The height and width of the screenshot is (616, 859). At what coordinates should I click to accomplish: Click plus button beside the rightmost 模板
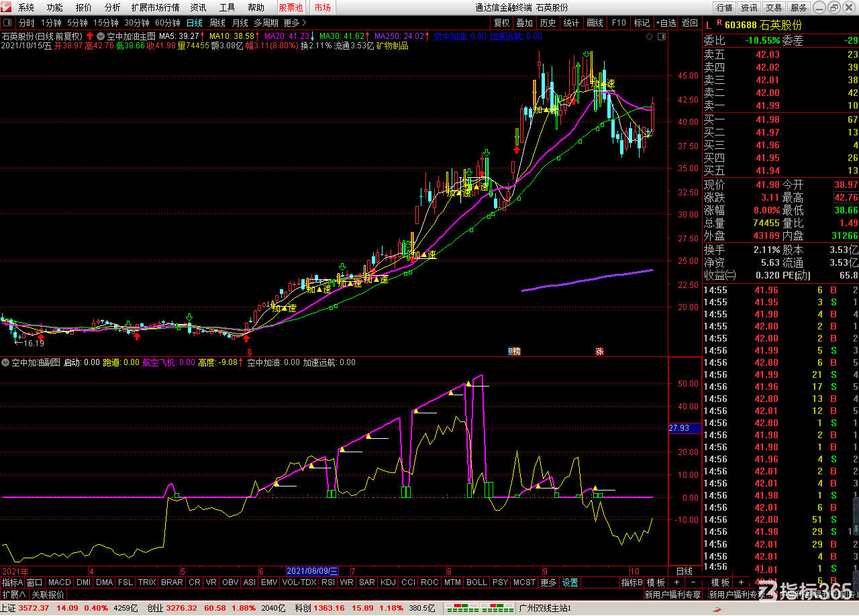741,582
